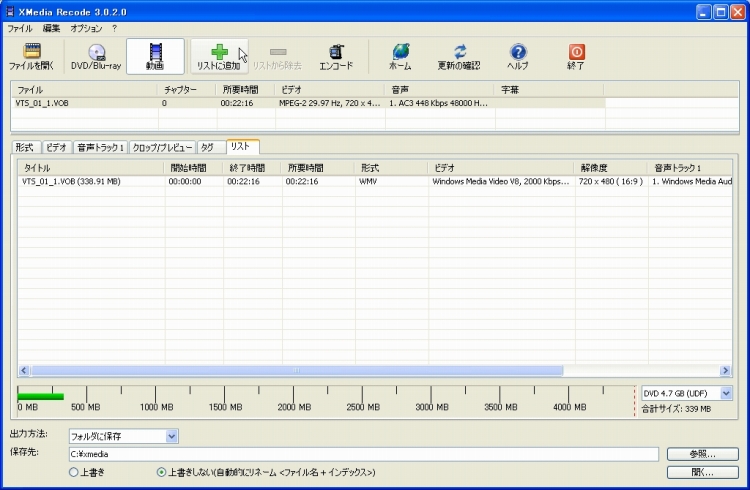Click the horizontal scrollbar thumb in list
The height and width of the screenshot is (490, 750).
click(x=297, y=370)
